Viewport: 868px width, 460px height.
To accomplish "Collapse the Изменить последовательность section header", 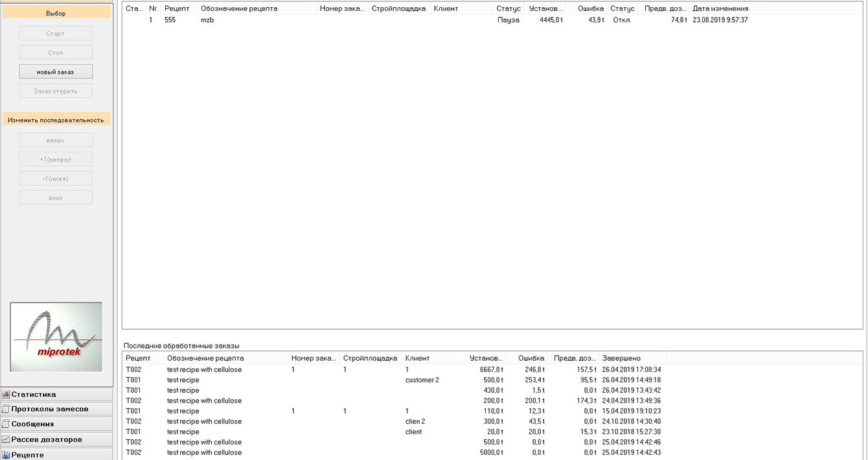I will 56,120.
